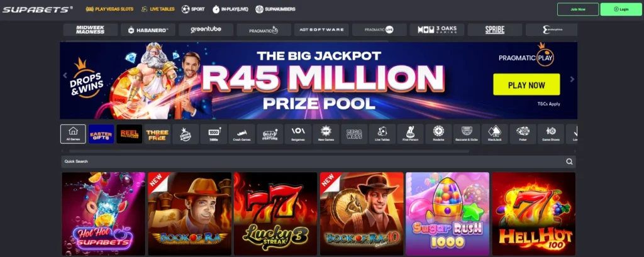Go to previous banner with left arrow
The width and height of the screenshot is (644, 257).
(65, 75)
